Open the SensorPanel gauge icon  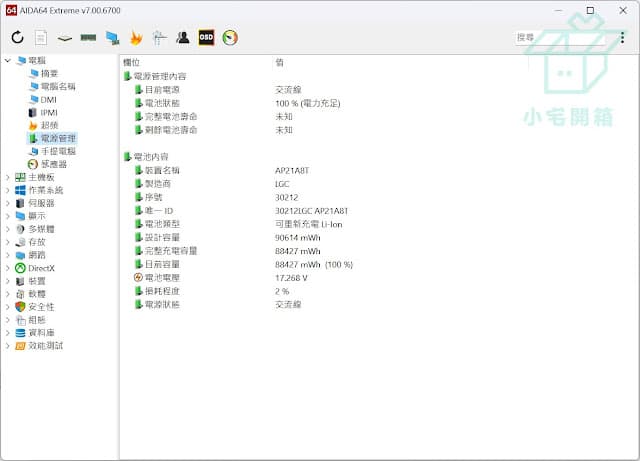230,38
